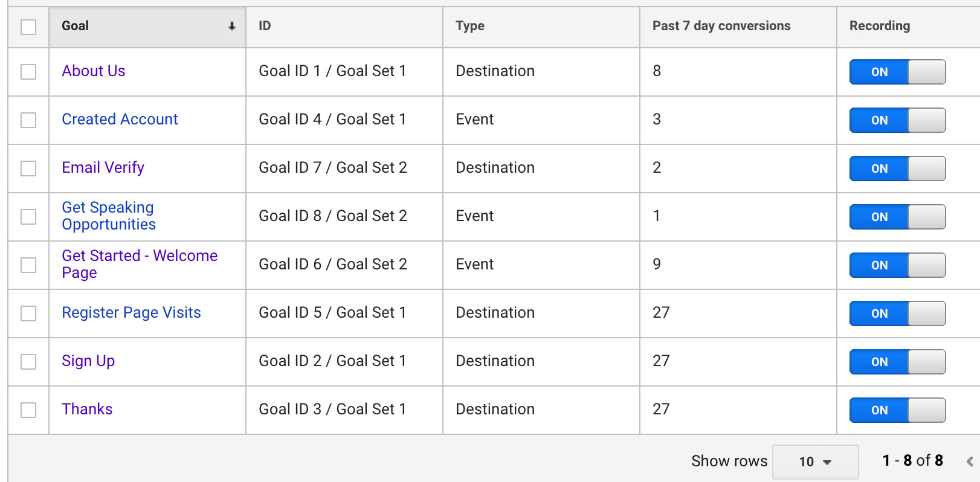The image size is (980, 482).
Task: Sort by Type column header
Action: [470, 26]
